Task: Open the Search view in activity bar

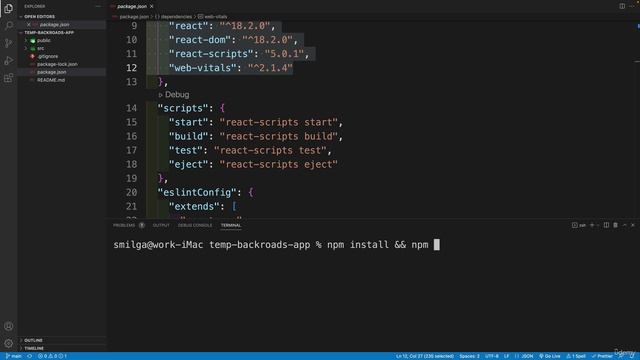Action: pos(8,26)
